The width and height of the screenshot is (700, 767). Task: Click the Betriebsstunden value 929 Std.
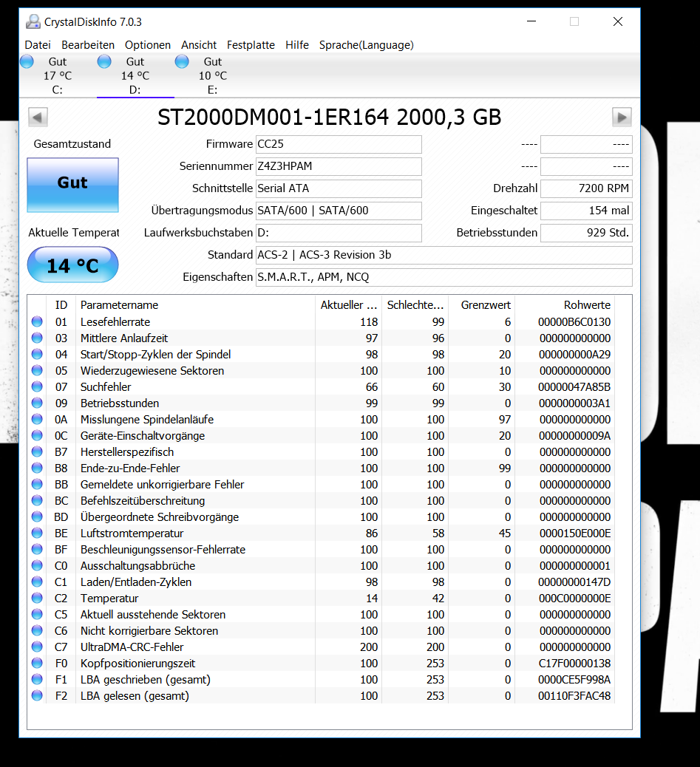586,233
